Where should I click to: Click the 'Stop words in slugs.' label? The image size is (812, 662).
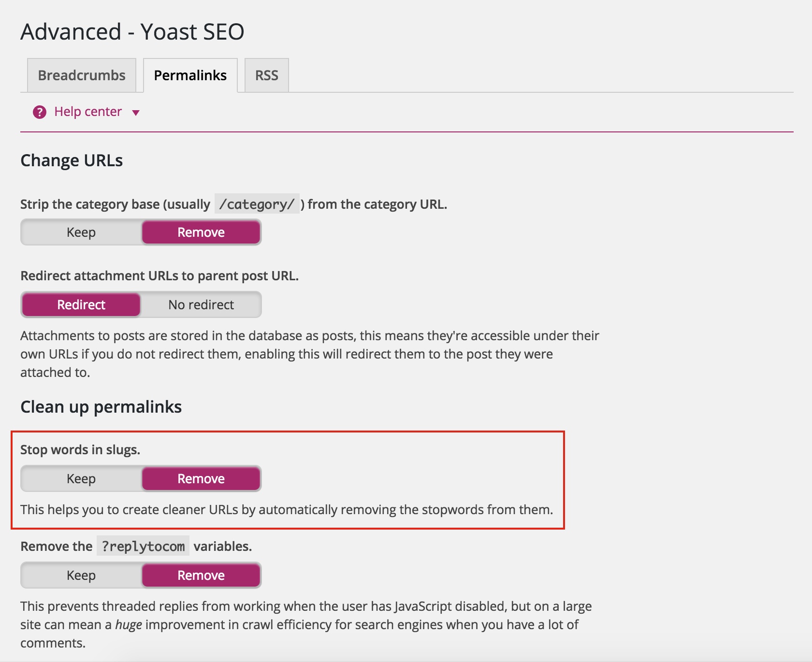pyautogui.click(x=80, y=450)
